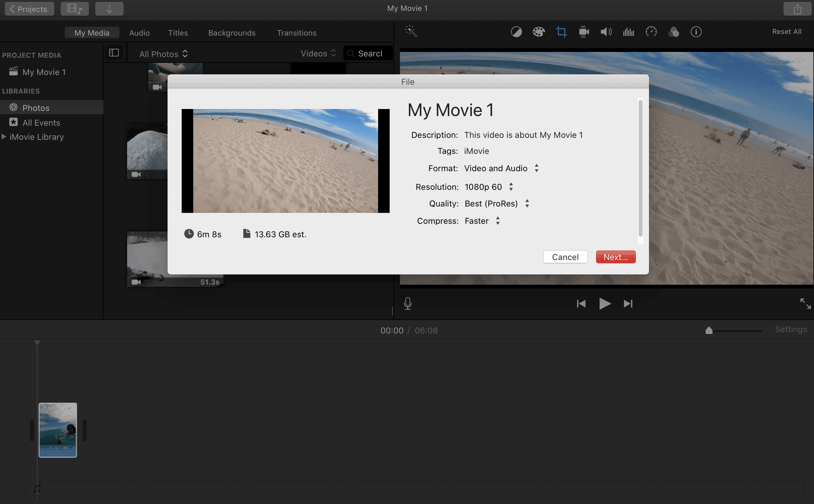Viewport: 814px width, 504px height.
Task: Click the magic wand auto-enhance icon
Action: click(411, 31)
